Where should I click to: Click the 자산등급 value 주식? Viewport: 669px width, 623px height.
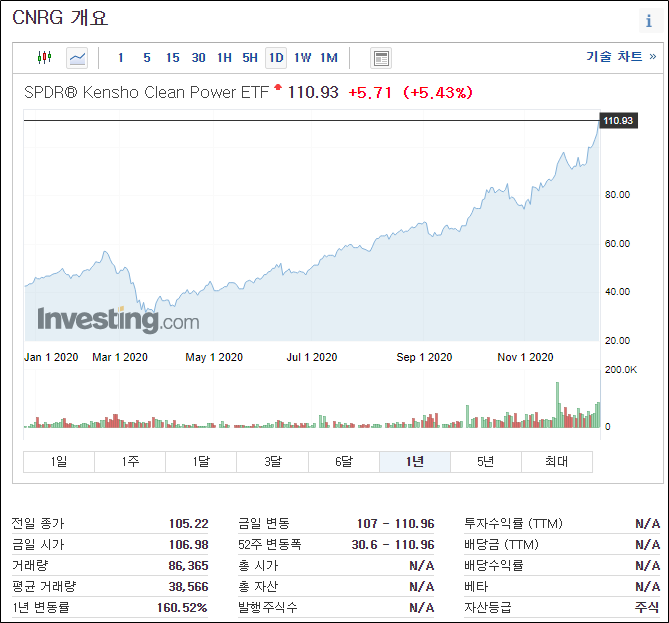(647, 608)
